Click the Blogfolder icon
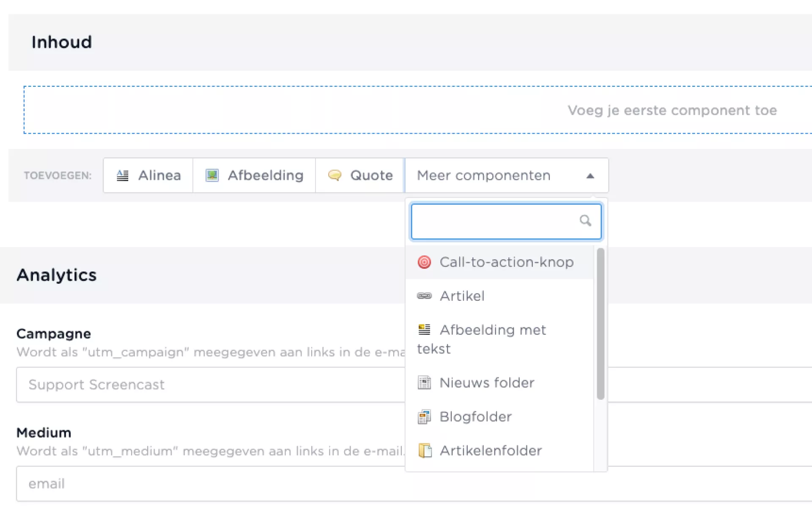Screen dimensions: 812x511 [x=424, y=417]
